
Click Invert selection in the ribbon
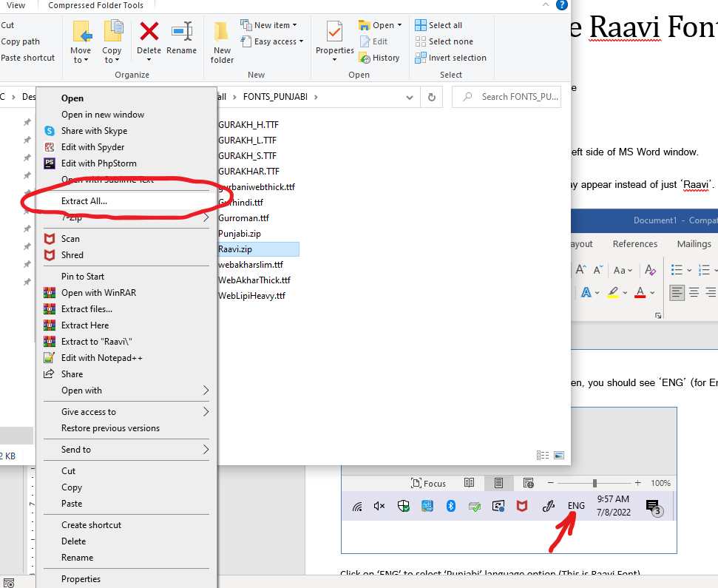pos(450,58)
